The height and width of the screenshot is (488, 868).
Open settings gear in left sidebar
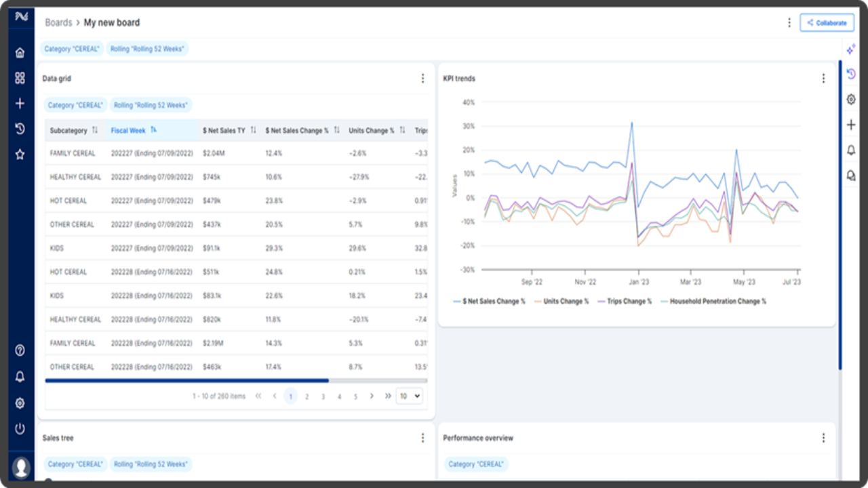coord(20,403)
